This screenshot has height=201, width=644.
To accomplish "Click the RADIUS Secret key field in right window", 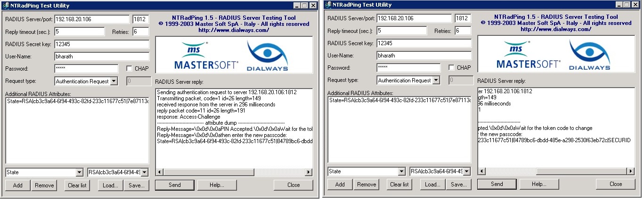I will click(424, 43).
